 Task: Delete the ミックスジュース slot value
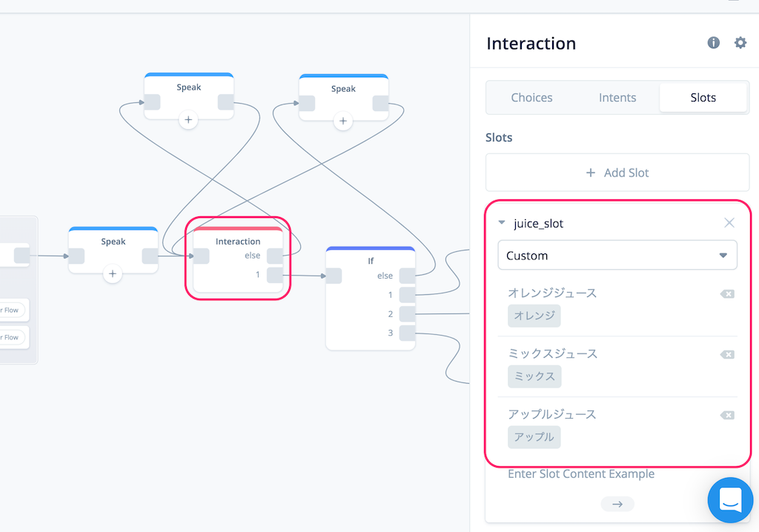click(x=727, y=355)
